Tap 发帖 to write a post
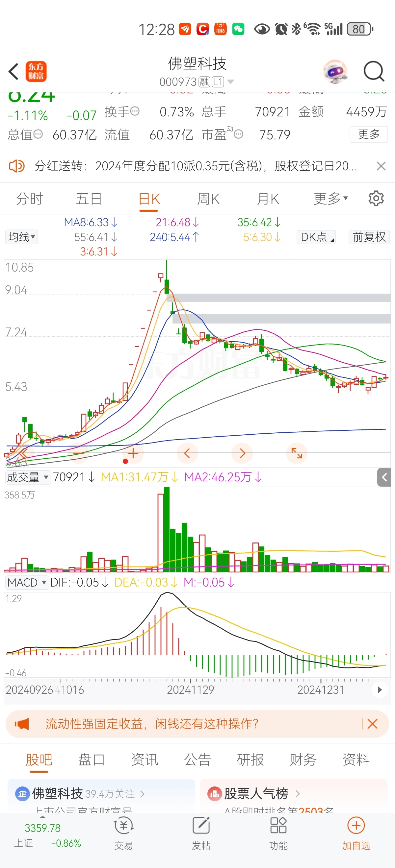The image size is (395, 868). click(201, 833)
